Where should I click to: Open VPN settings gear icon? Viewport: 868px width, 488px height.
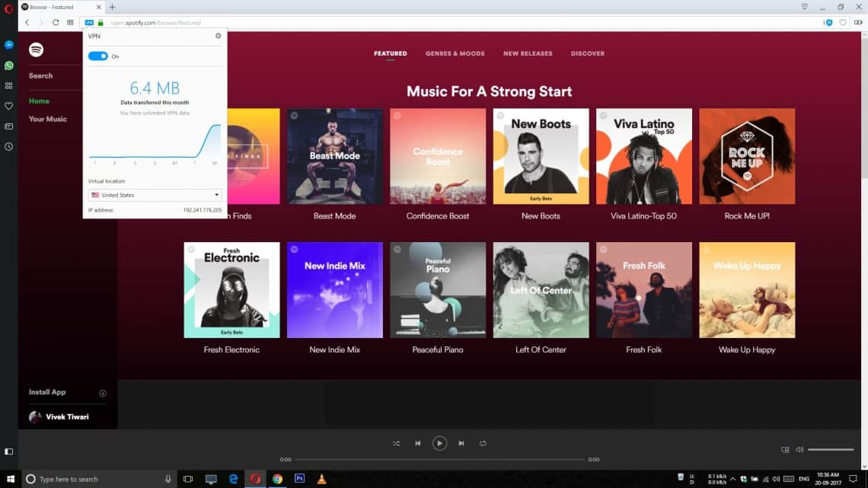point(218,36)
